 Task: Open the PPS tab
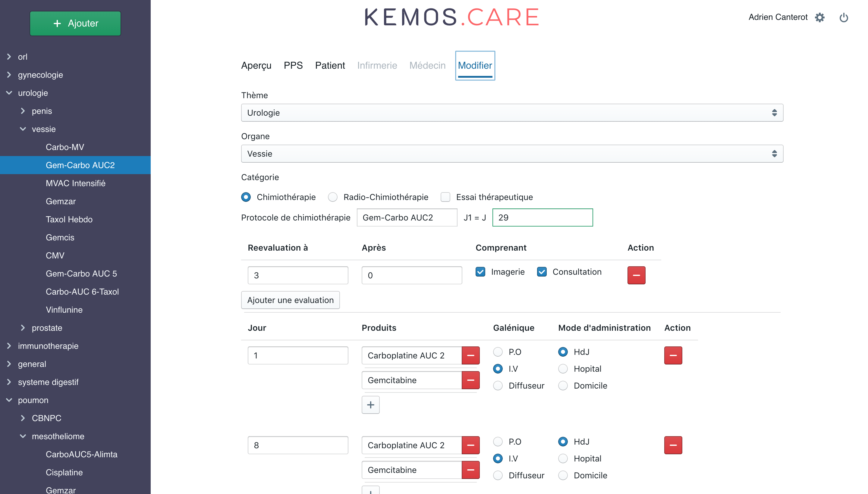(293, 65)
